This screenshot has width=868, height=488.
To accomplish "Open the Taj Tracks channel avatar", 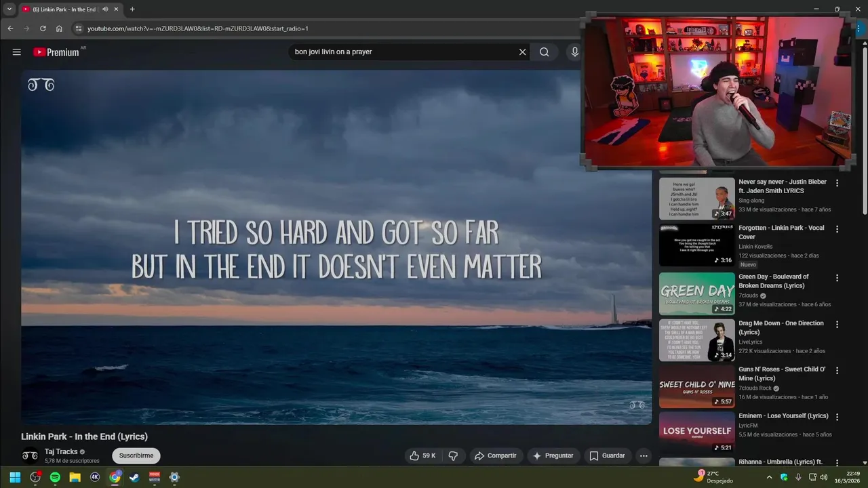I will click(x=30, y=455).
